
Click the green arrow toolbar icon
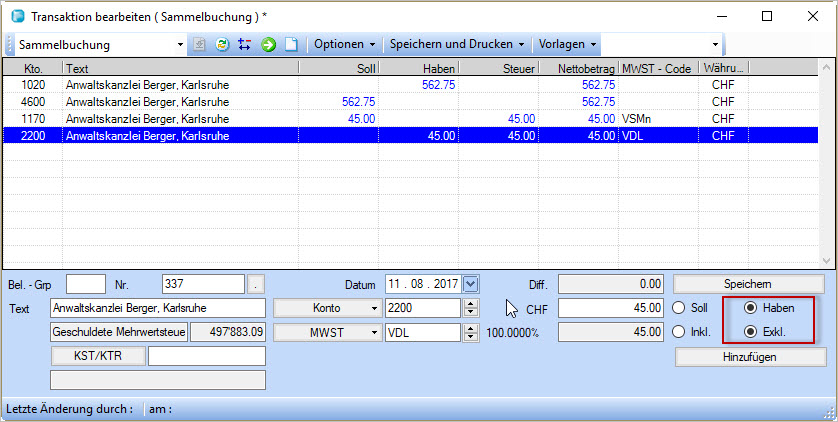[x=268, y=45]
